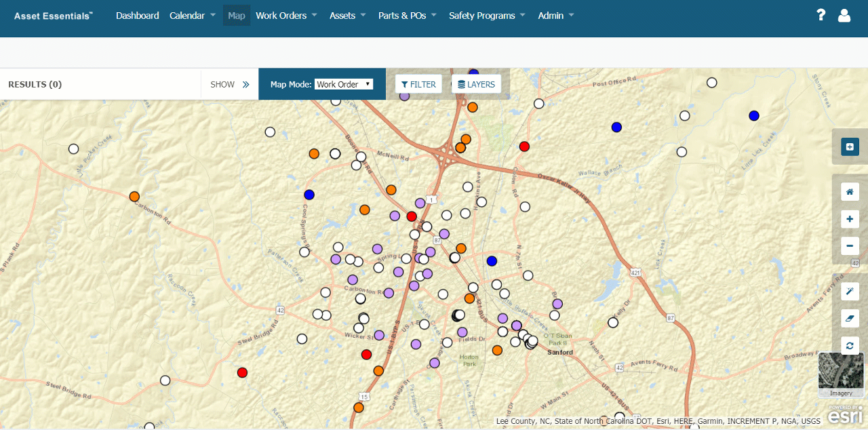The width and height of the screenshot is (868, 430).
Task: Open the Safety Programs menu
Action: [487, 15]
